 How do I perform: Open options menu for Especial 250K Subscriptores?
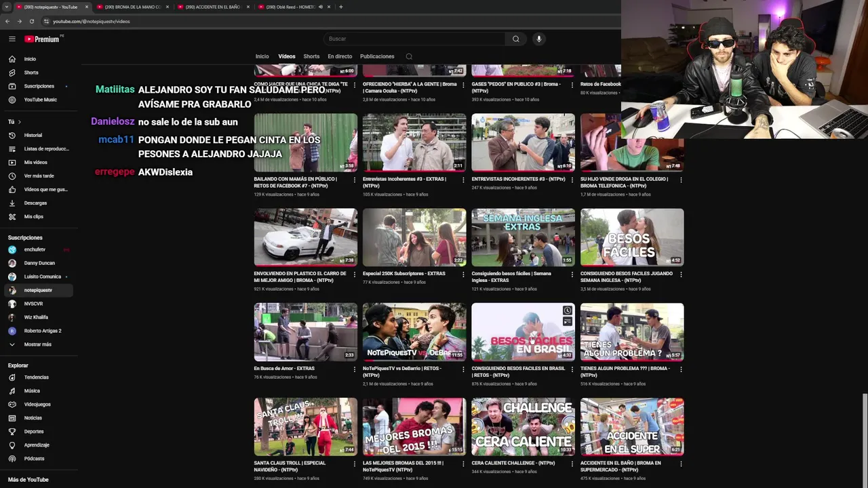click(x=463, y=274)
